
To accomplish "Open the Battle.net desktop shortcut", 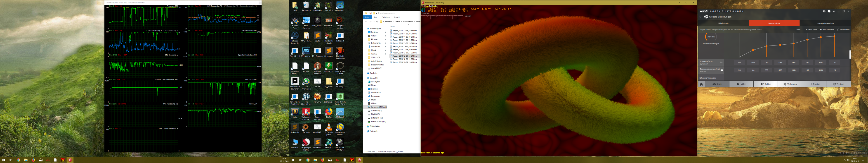I will pos(340,37).
